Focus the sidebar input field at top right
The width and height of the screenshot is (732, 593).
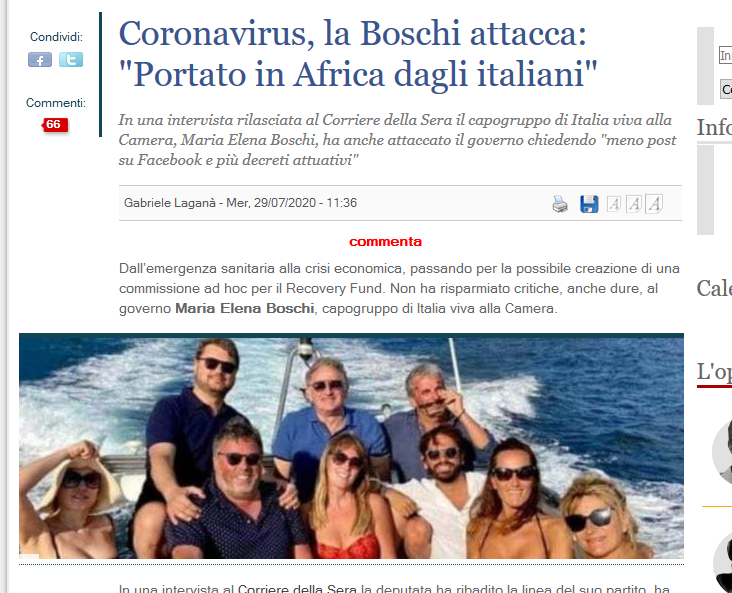coord(725,55)
